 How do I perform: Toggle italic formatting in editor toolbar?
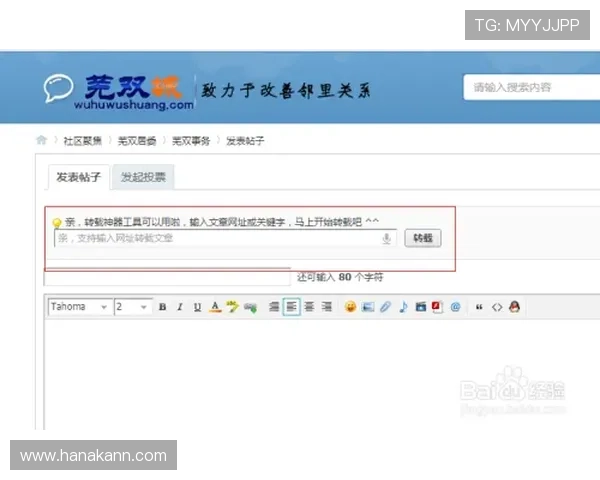coord(180,307)
